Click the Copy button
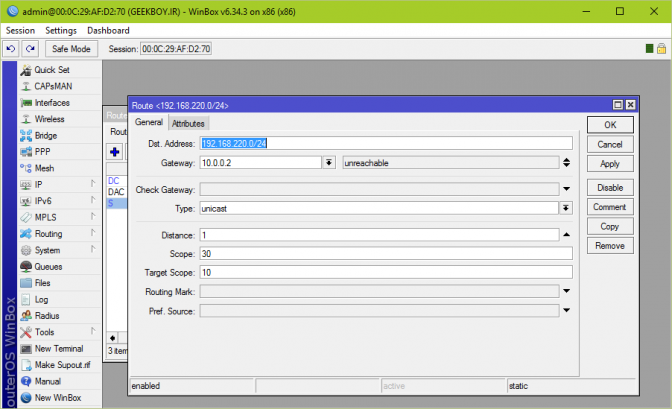 [x=610, y=226]
